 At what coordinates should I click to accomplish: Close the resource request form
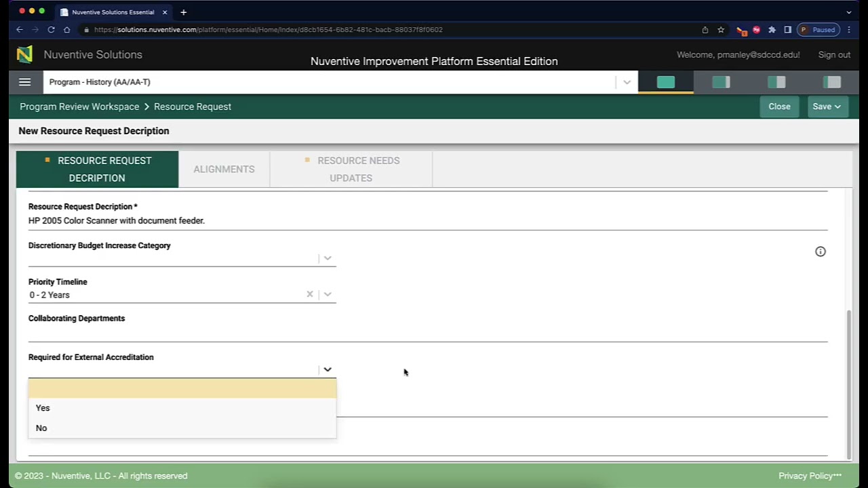coord(779,106)
